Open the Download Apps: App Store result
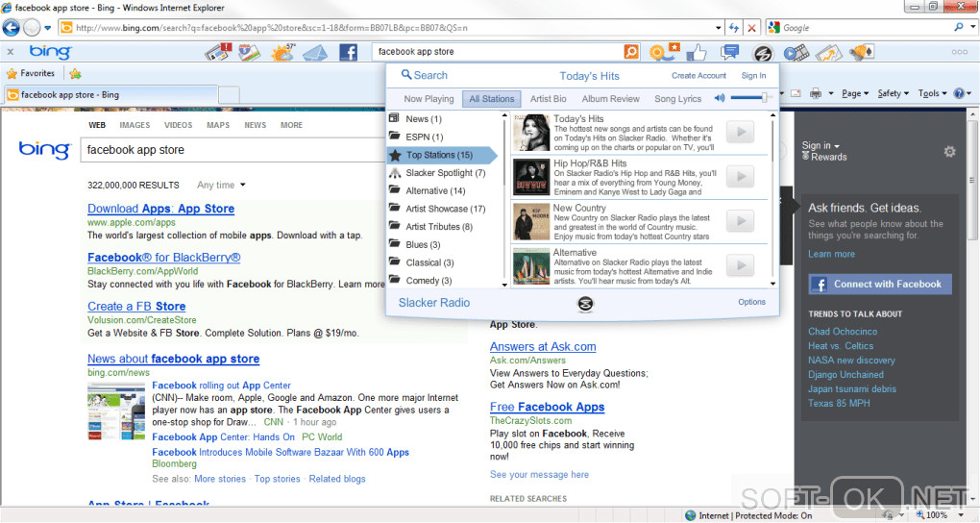This screenshot has width=980, height=523. [160, 209]
